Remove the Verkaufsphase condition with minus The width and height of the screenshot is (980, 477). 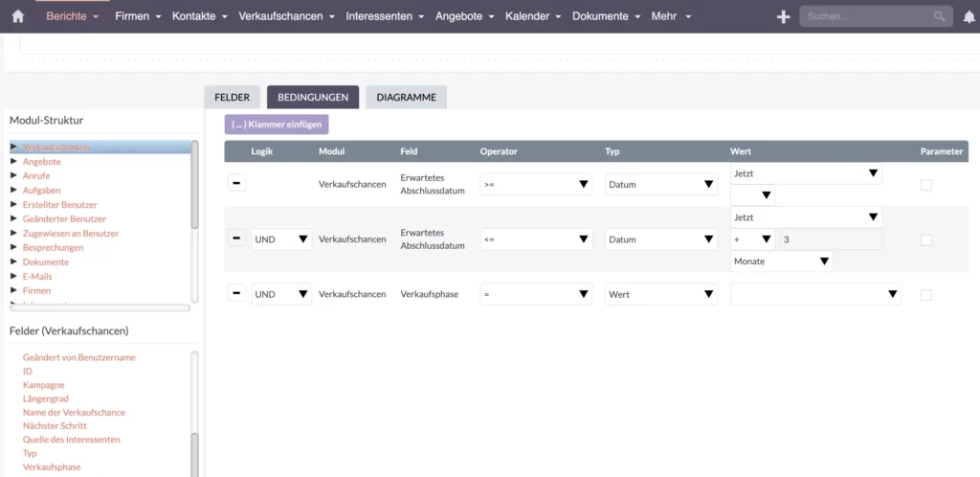(236, 292)
